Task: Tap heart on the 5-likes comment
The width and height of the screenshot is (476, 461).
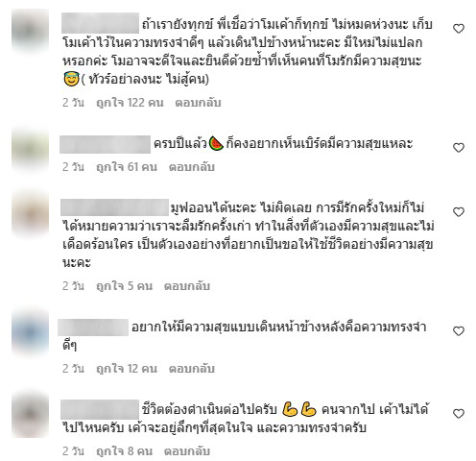Action: click(x=459, y=212)
